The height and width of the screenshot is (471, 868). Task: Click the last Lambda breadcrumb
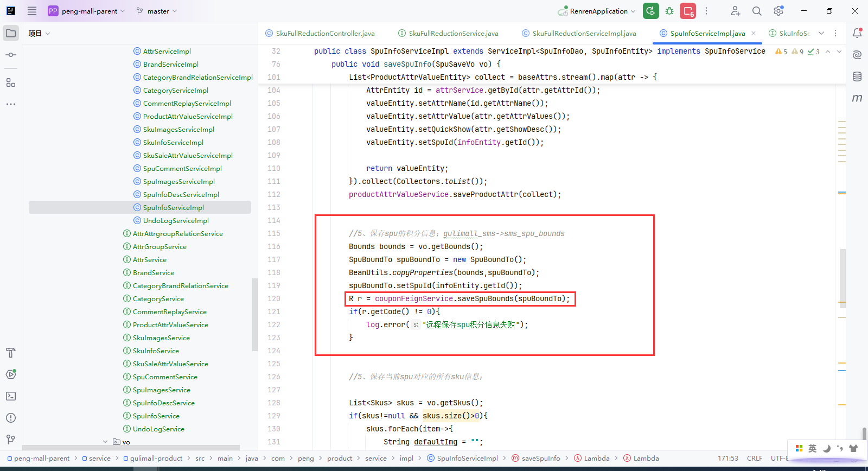tap(641, 458)
